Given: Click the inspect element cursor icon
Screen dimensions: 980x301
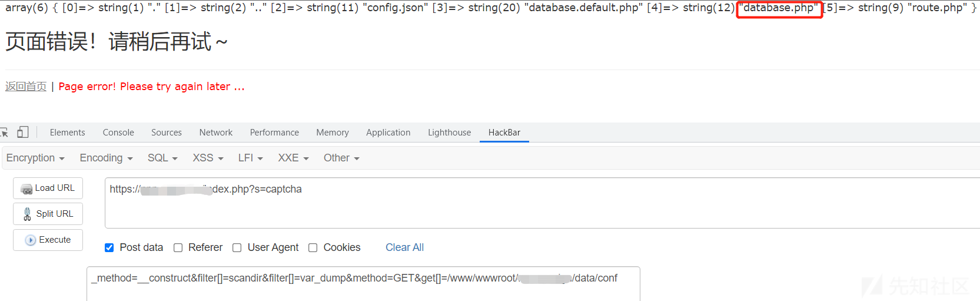Looking at the screenshot, I should pyautogui.click(x=4, y=133).
